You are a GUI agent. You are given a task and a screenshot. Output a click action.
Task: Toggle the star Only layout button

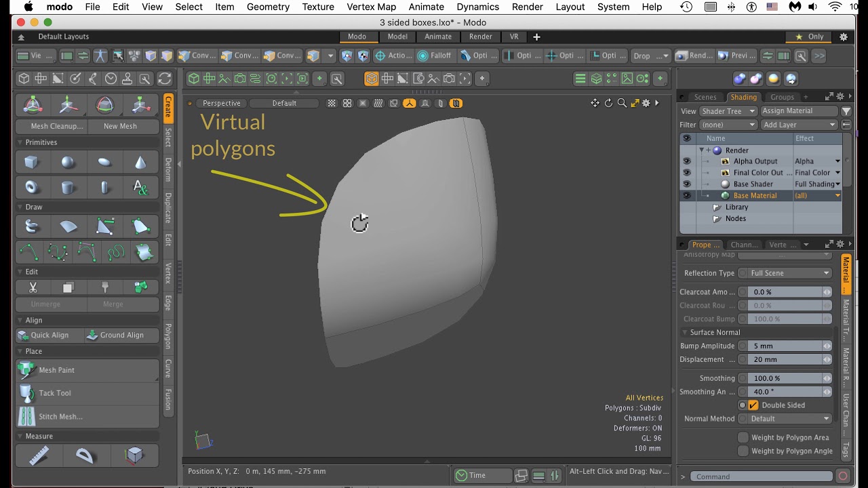[810, 37]
